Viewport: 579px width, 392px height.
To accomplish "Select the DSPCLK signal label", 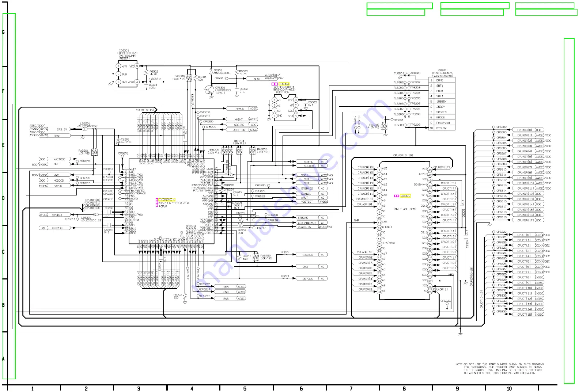I will click(x=307, y=279).
